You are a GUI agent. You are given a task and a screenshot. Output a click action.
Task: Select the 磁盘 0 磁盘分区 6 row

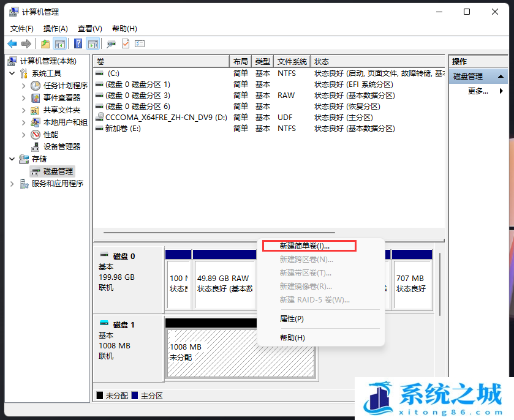pyautogui.click(x=269, y=107)
